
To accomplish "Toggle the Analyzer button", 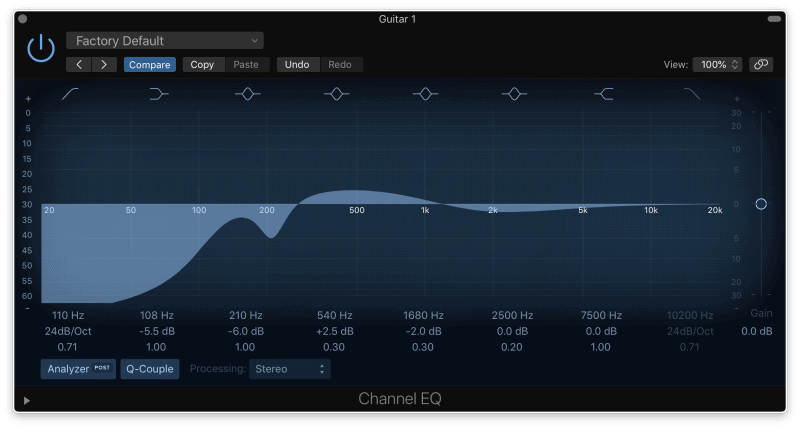I will pyautogui.click(x=78, y=369).
